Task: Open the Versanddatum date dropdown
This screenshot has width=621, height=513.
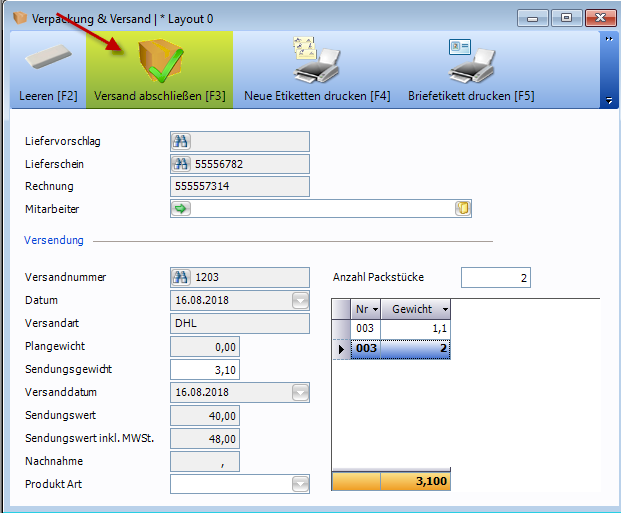Action: point(300,393)
